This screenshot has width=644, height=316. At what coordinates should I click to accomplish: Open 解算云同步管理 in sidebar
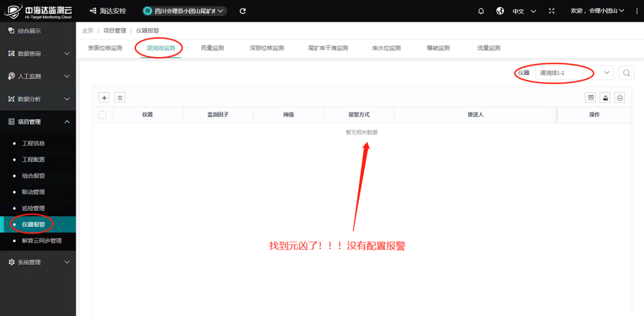pyautogui.click(x=42, y=241)
